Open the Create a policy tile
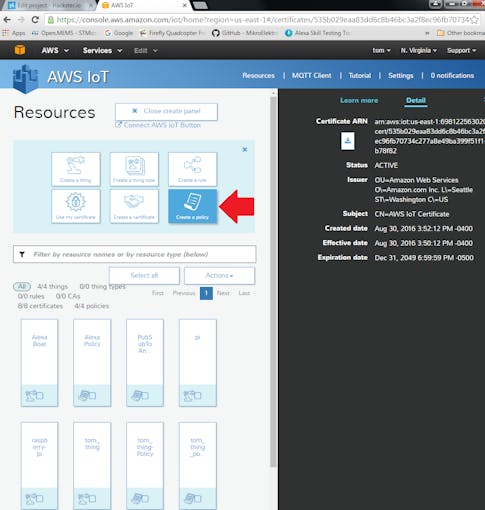The width and height of the screenshot is (485, 510). tap(192, 206)
